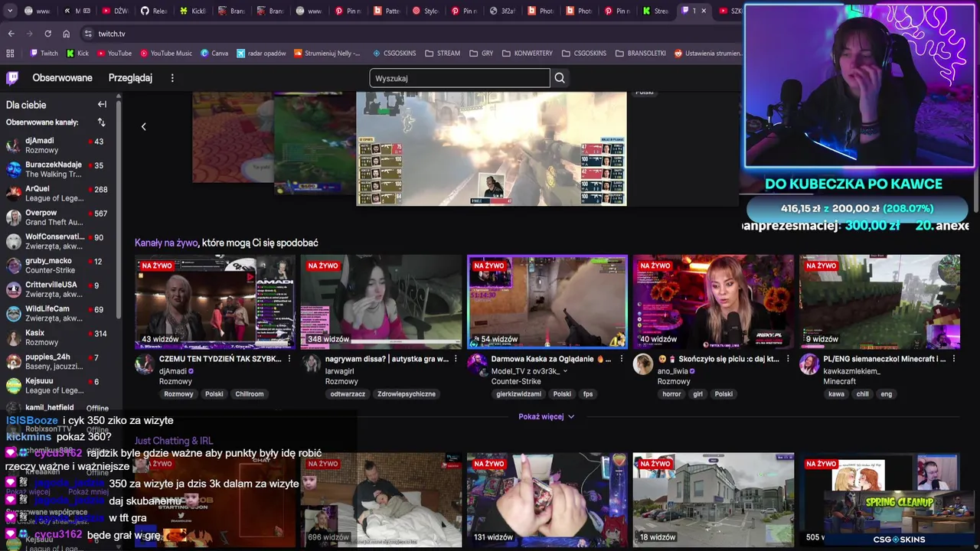980x551 pixels.
Task: Open site info icon beside twitch.tv
Action: point(88,34)
